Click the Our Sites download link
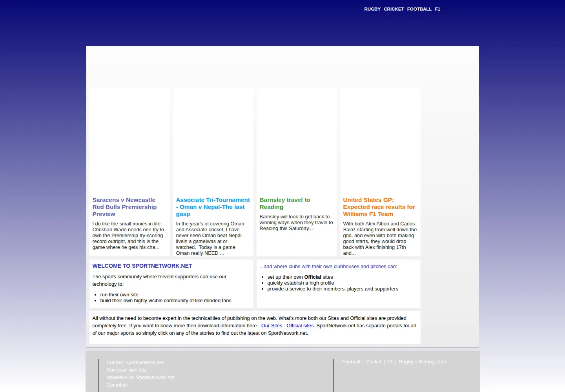The image size is (565, 392). [272, 326]
